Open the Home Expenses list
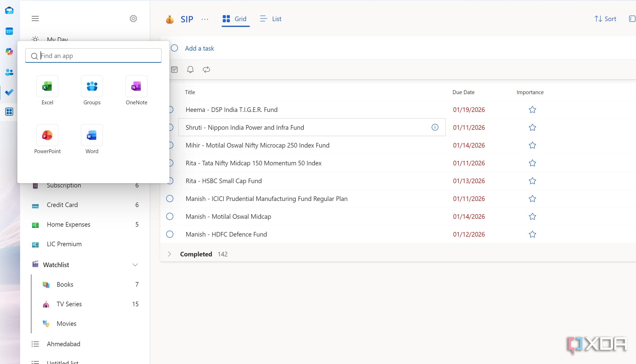The width and height of the screenshot is (636, 364). (85, 224)
